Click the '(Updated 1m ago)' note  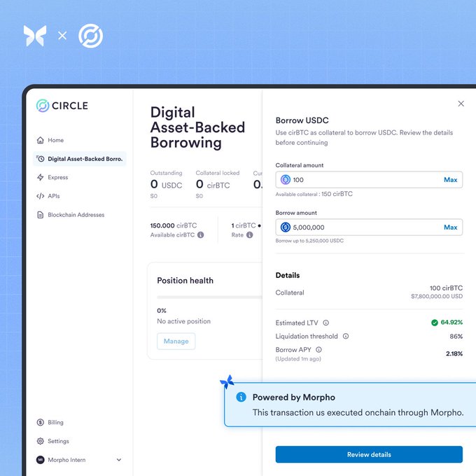coord(298,358)
